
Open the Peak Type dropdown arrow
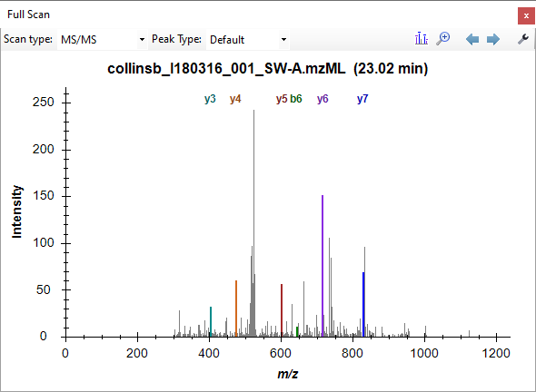click(283, 40)
